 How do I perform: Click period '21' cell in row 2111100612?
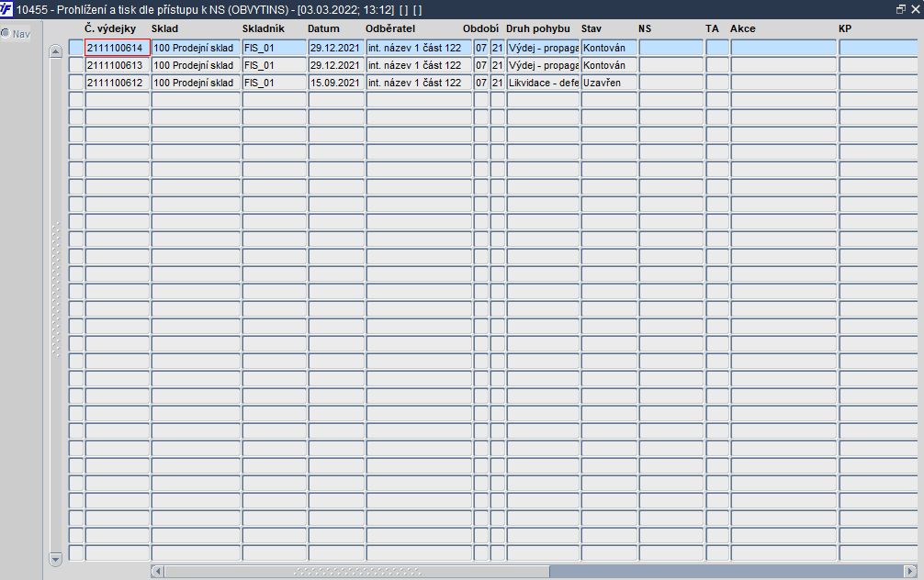pos(497,83)
